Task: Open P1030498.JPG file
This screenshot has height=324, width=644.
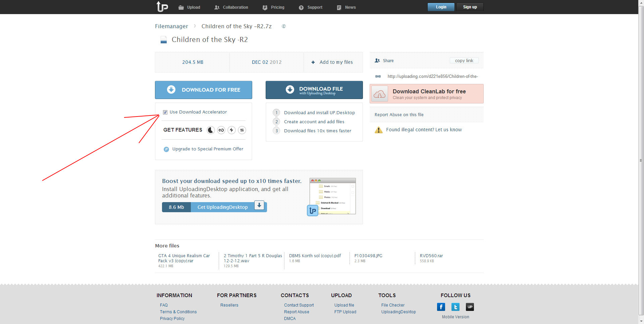Action: point(368,256)
